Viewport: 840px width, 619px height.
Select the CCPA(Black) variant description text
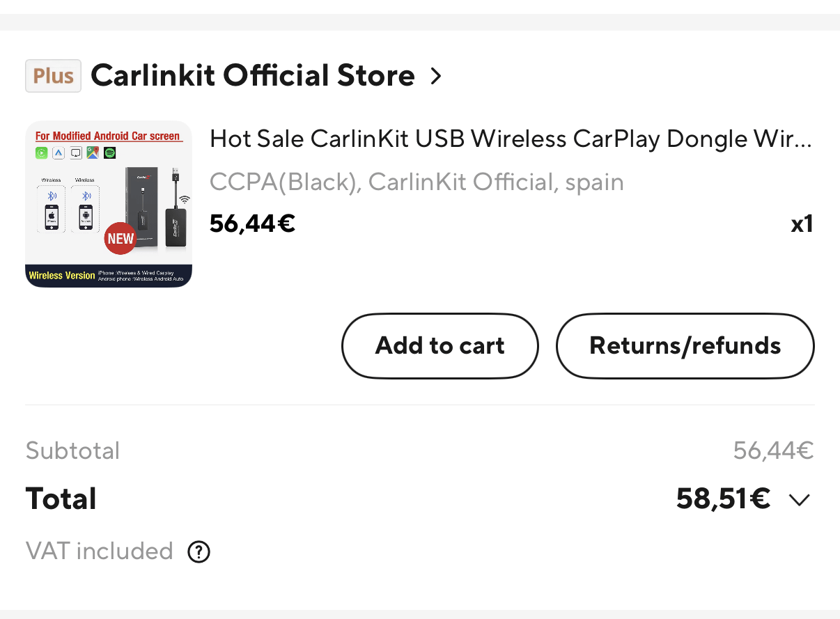tap(417, 182)
